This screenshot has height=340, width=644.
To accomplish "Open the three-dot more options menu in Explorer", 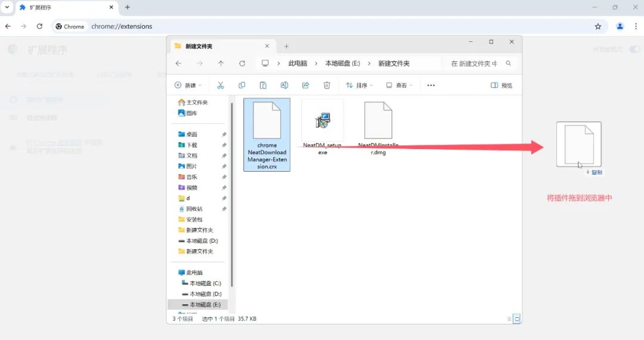I will click(431, 85).
